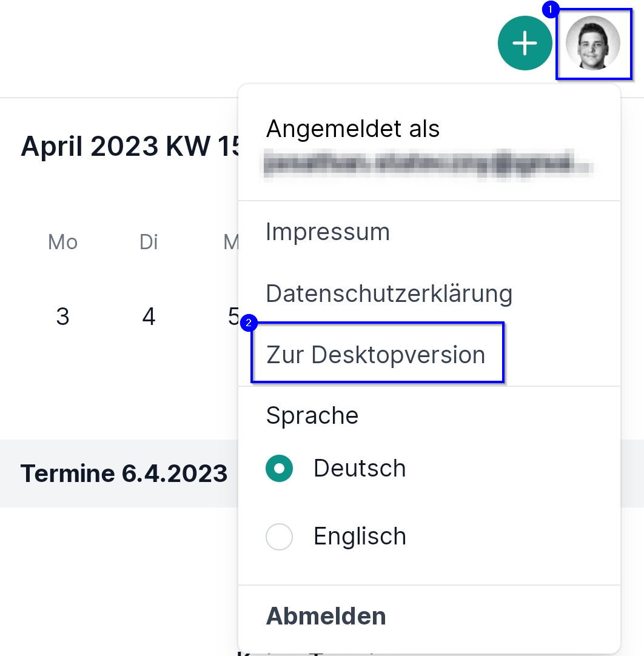Click the Di weekday header
Image resolution: width=644 pixels, height=656 pixels.
(x=149, y=243)
